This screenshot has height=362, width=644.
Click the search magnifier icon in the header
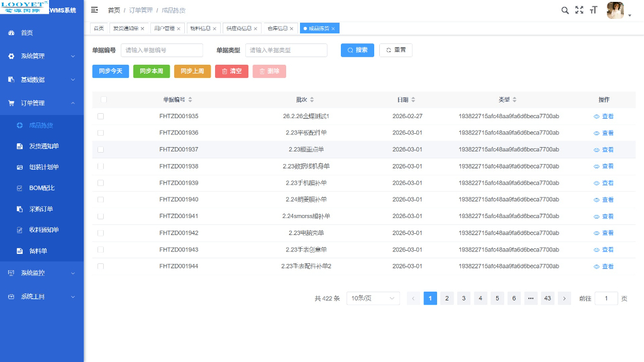pos(564,10)
